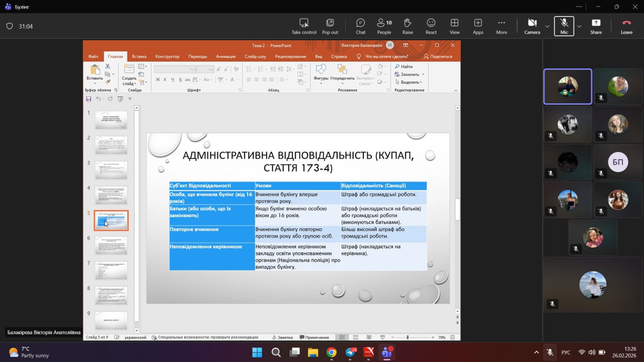This screenshot has width=644, height=362.
Task: Select the participant tile with БП initials
Action: [x=618, y=162]
